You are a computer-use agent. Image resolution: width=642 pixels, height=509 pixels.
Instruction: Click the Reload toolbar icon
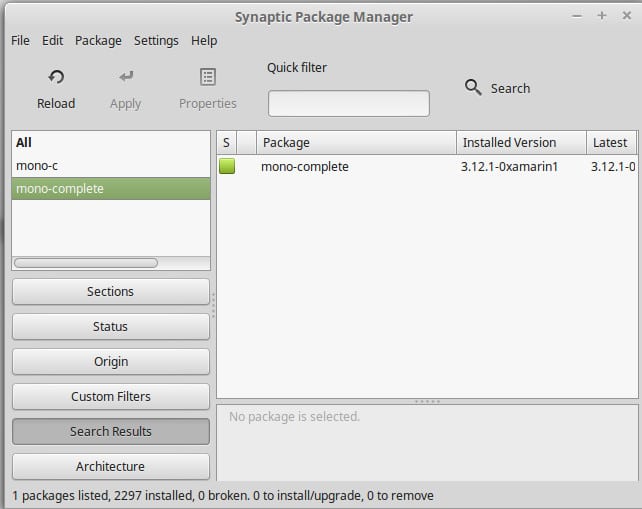[x=56, y=78]
